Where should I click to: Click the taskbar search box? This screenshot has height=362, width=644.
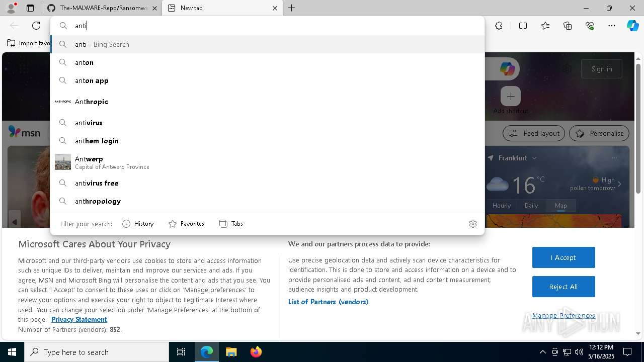97,352
